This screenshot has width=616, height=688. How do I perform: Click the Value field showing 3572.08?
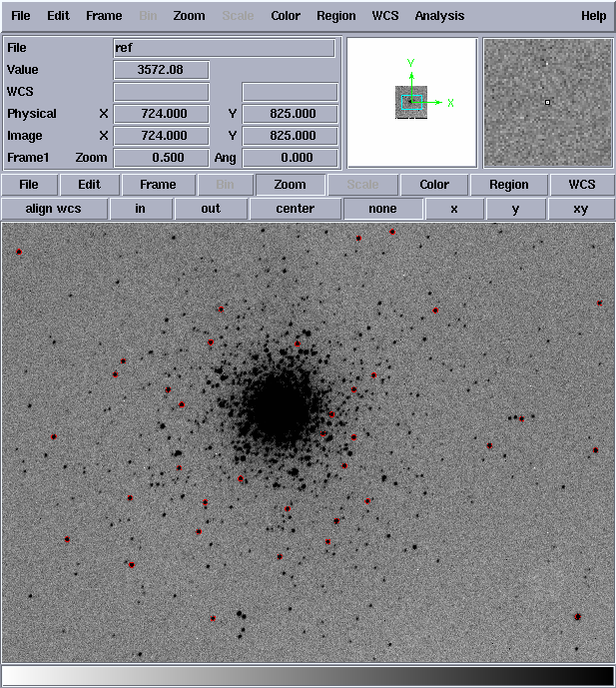click(x=161, y=70)
